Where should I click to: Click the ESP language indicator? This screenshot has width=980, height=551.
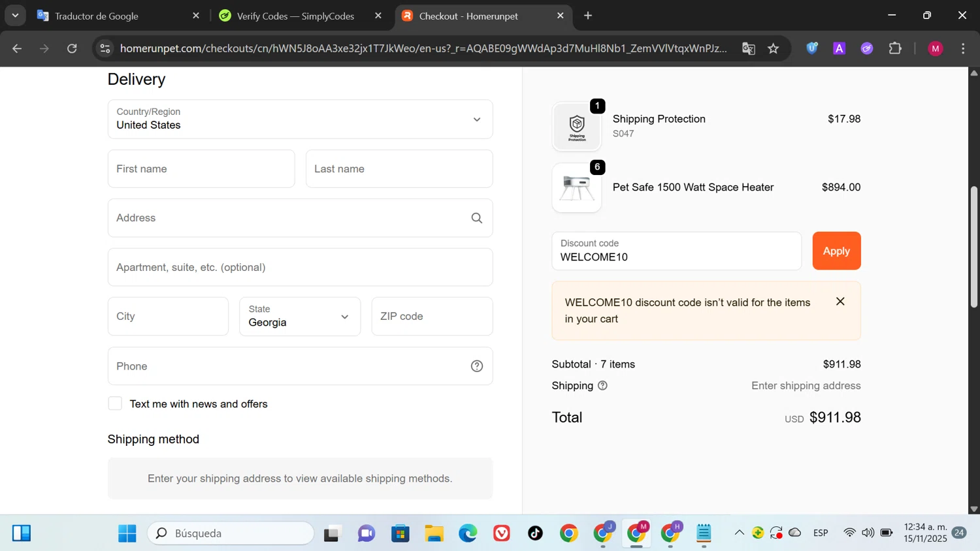tap(821, 533)
